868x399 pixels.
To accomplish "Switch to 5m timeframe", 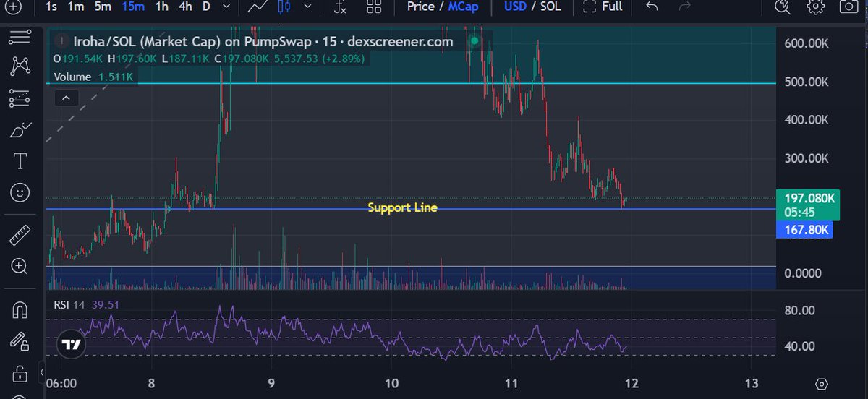I will pyautogui.click(x=103, y=7).
